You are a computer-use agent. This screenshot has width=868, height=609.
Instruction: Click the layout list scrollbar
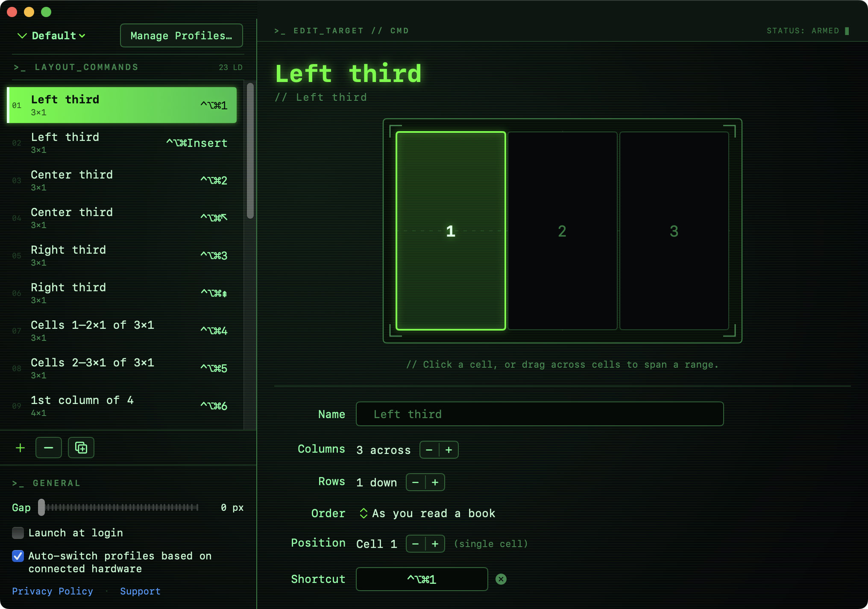pos(250,151)
